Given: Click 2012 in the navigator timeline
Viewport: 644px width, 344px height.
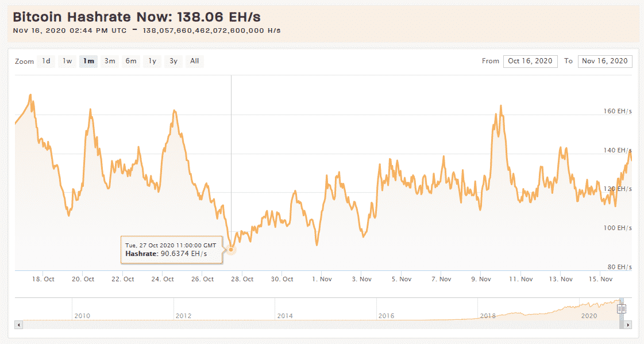Looking at the screenshot, I should point(183,316).
